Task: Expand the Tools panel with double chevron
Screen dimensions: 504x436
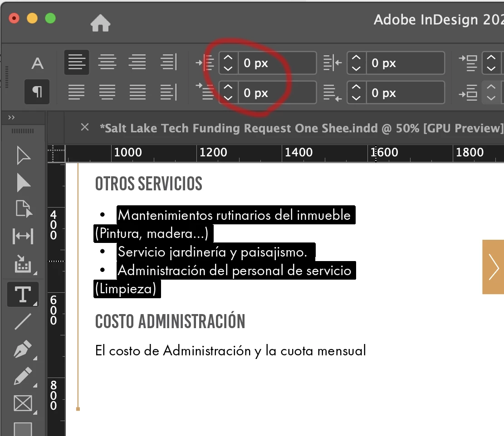Action: (12, 117)
